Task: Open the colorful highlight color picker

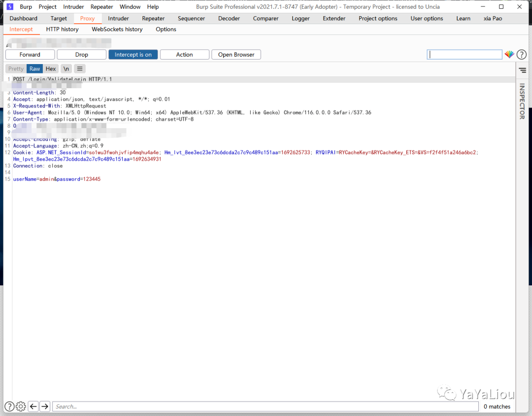Action: coord(509,54)
